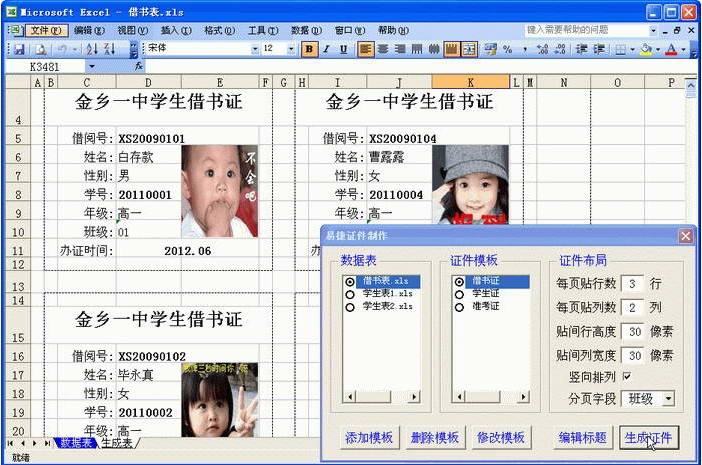Screen dimensions: 702x465
Task: Open the 视图 menu
Action: [x=133, y=30]
